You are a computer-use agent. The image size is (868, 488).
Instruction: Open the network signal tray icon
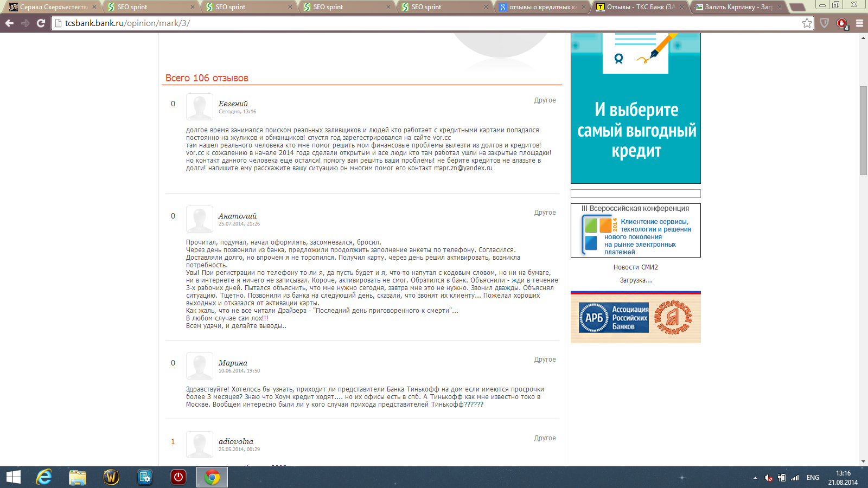pyautogui.click(x=795, y=478)
